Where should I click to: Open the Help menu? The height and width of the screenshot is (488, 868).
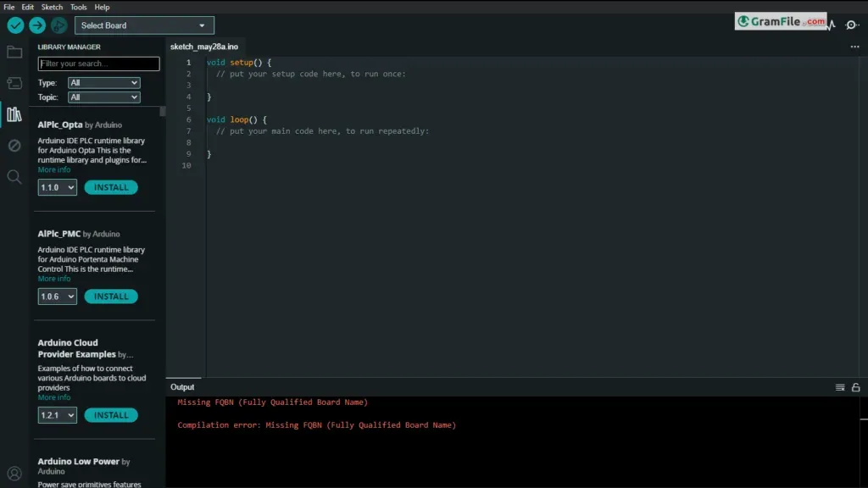pos(102,7)
